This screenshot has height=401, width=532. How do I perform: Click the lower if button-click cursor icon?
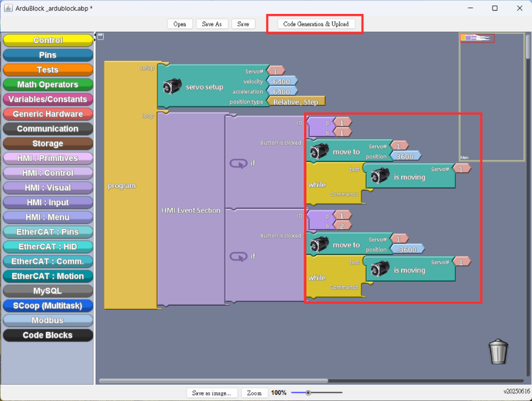click(238, 256)
